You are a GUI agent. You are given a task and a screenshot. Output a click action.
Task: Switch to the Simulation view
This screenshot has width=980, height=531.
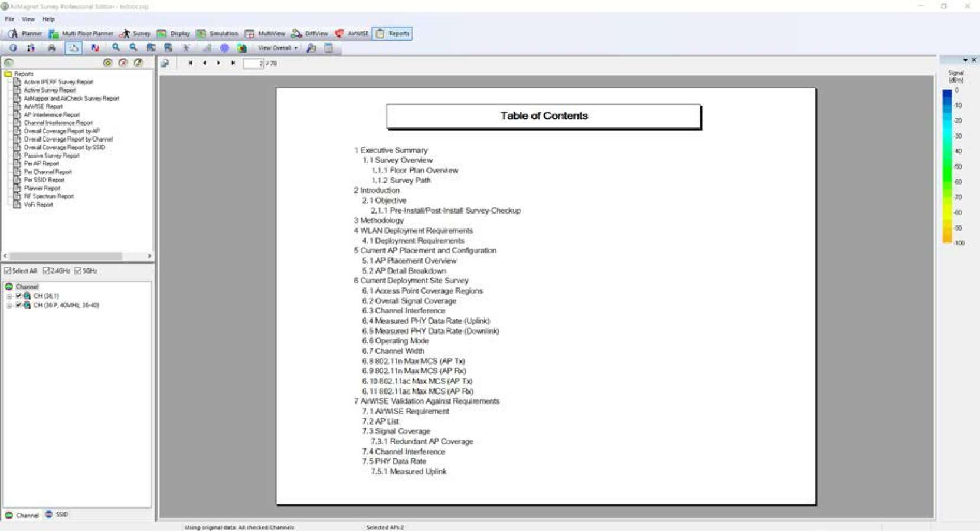pos(217,34)
